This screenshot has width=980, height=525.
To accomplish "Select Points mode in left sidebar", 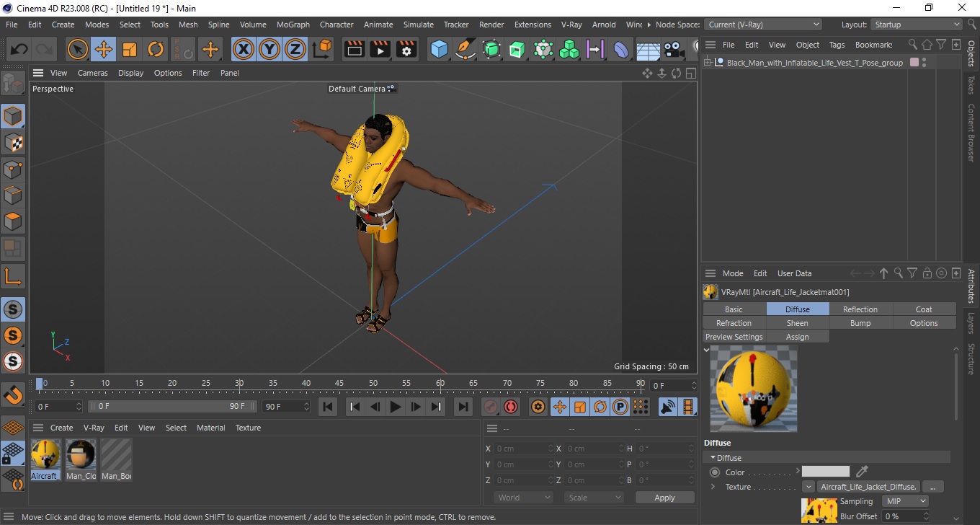I will (x=13, y=169).
